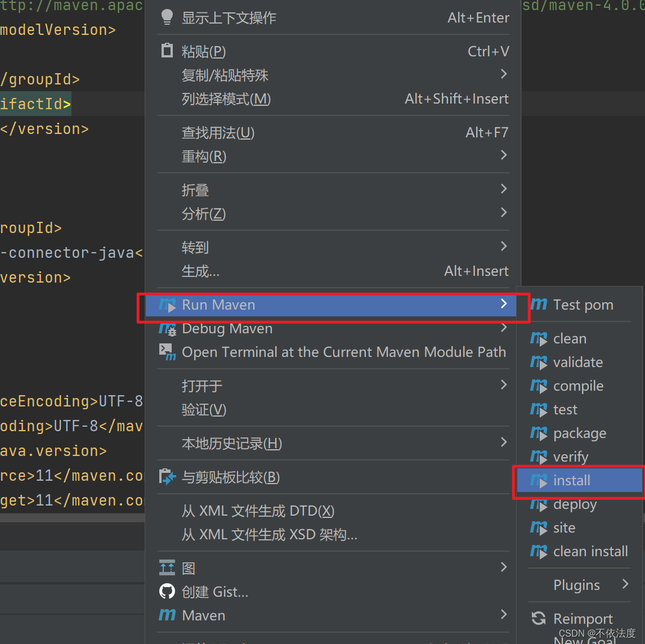The height and width of the screenshot is (644, 645).
Task: Expand the Plugins submenu
Action: [577, 585]
